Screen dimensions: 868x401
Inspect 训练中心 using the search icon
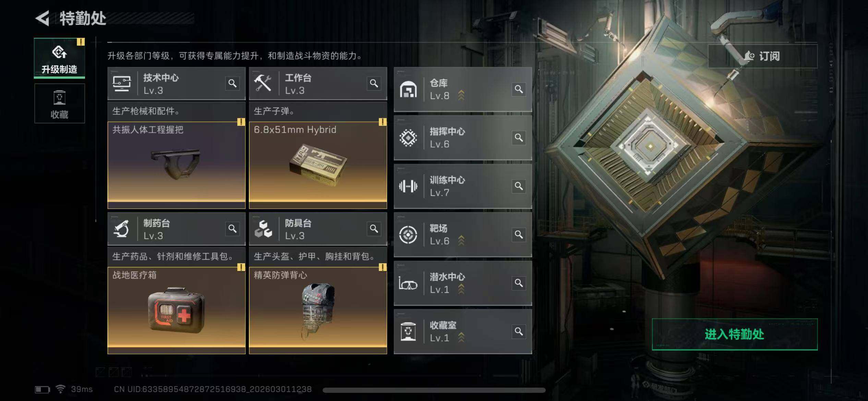click(519, 186)
